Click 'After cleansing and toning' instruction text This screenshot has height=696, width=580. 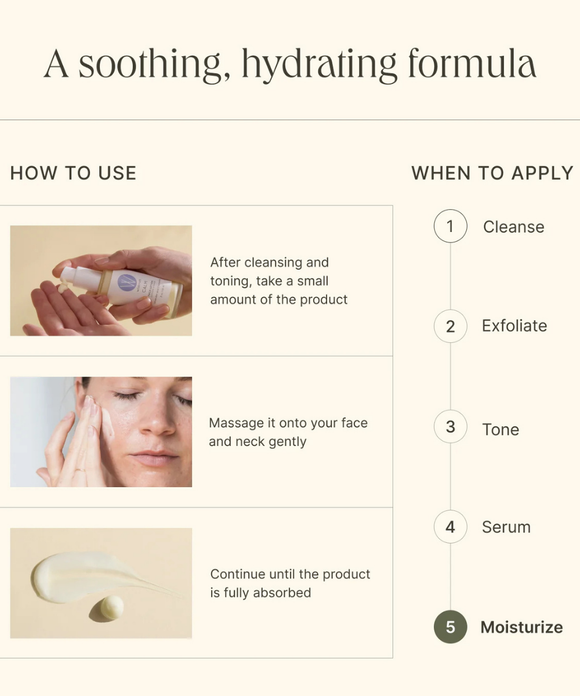click(279, 281)
